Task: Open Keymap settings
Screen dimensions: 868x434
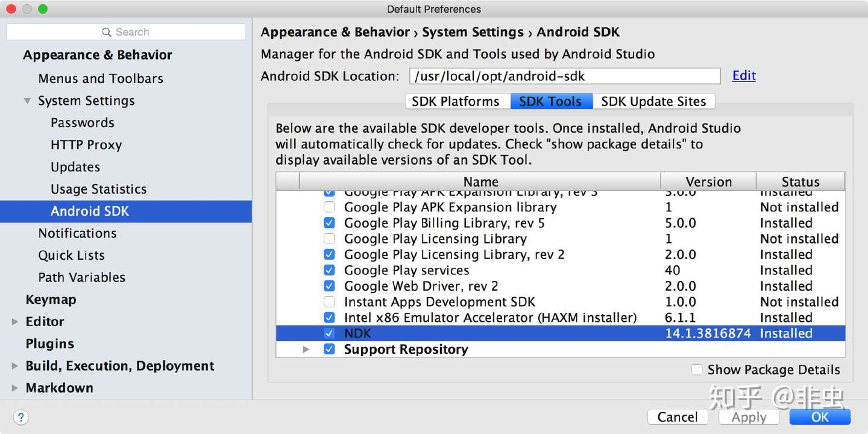Action: point(51,300)
